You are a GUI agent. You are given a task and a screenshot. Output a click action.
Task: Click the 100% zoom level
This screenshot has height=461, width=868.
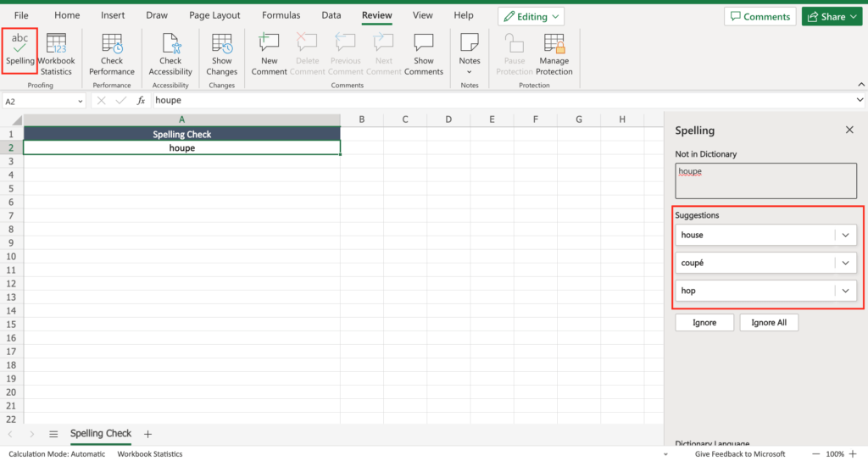(x=835, y=454)
